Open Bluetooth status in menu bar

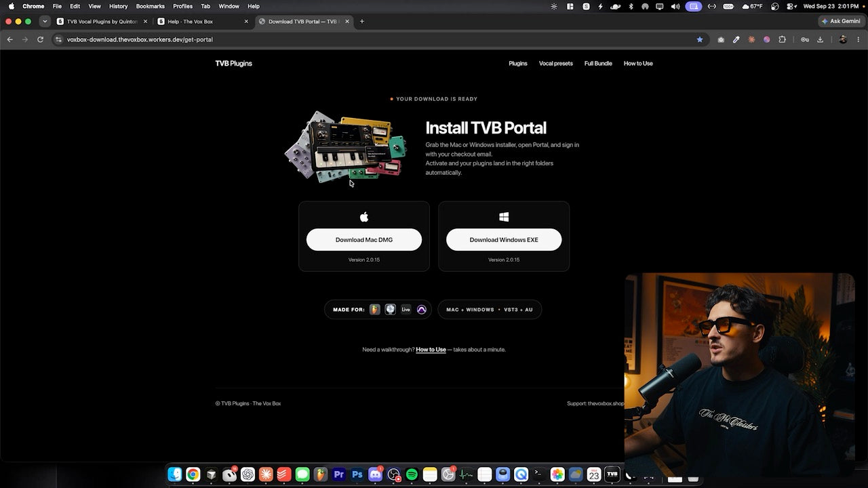631,6
